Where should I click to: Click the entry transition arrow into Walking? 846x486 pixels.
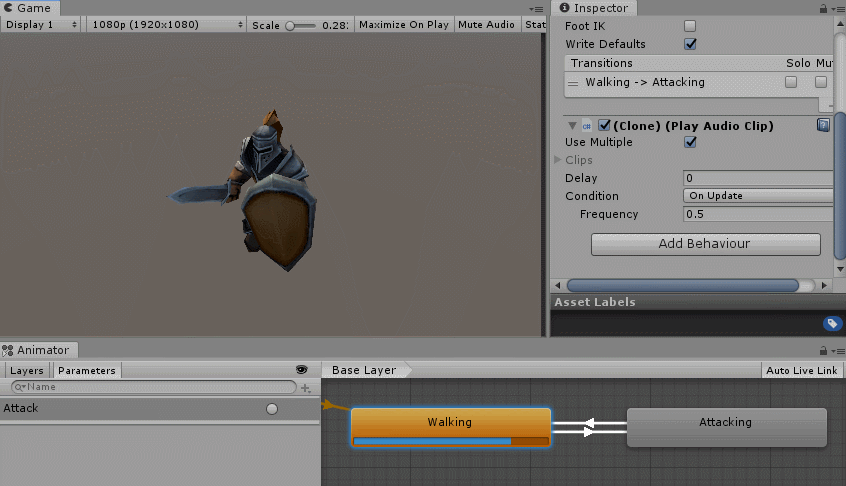(x=328, y=404)
